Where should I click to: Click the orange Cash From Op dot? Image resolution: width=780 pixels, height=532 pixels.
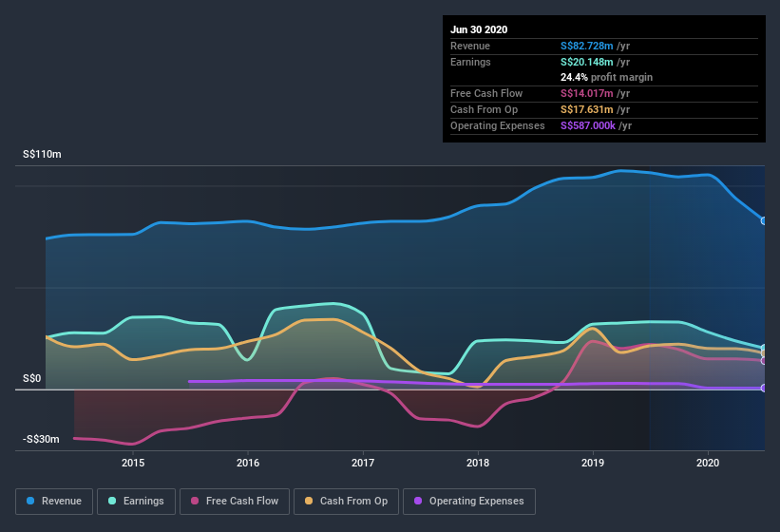(x=310, y=501)
